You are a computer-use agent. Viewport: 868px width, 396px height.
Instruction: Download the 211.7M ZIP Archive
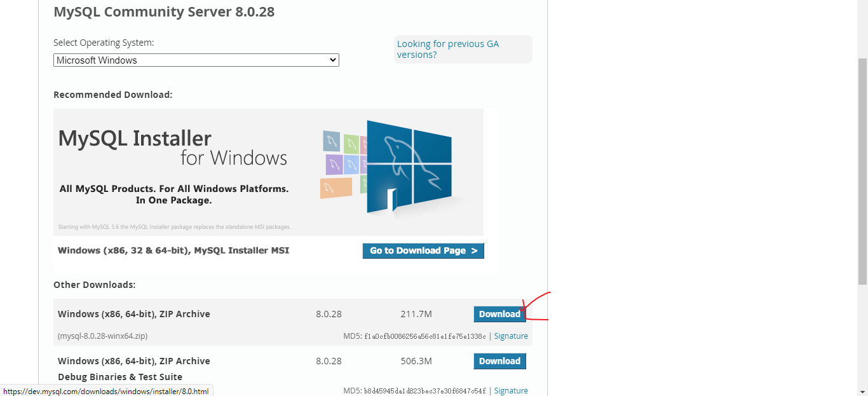[499, 314]
